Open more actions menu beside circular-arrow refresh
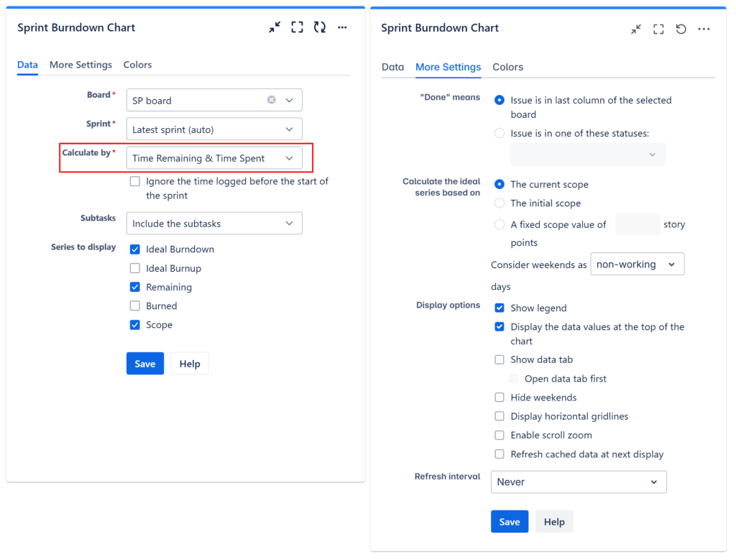This screenshot has width=736, height=560. tap(704, 29)
